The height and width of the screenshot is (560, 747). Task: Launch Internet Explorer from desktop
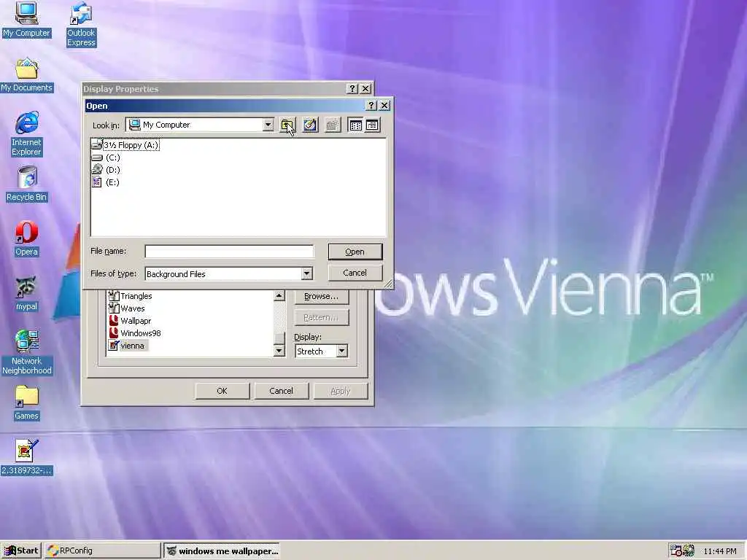[26, 134]
